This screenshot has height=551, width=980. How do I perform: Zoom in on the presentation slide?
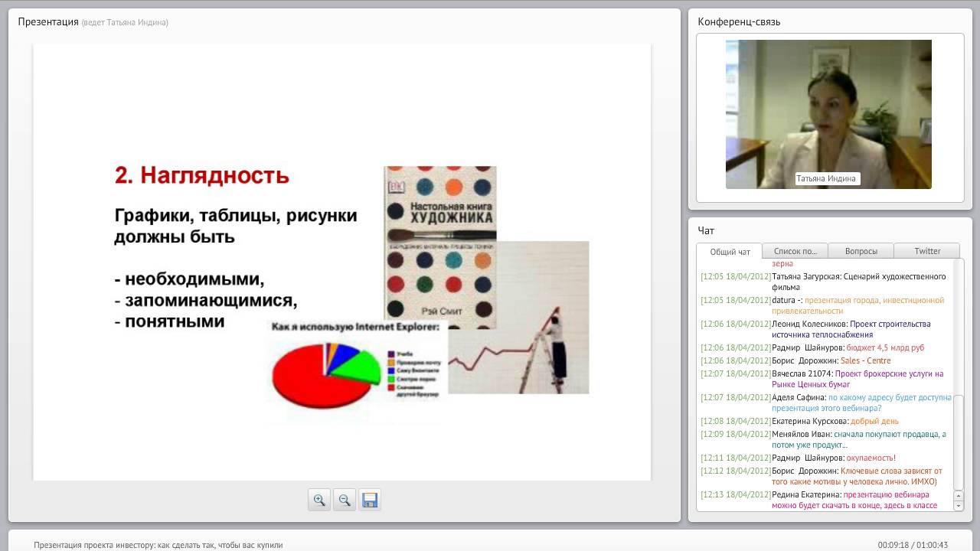click(x=319, y=500)
